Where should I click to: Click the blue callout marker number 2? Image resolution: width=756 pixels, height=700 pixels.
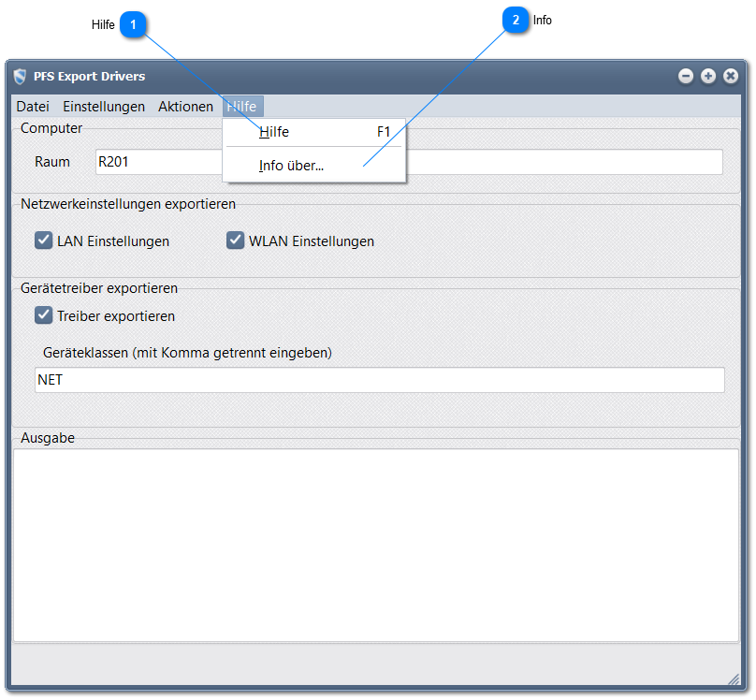tap(516, 20)
